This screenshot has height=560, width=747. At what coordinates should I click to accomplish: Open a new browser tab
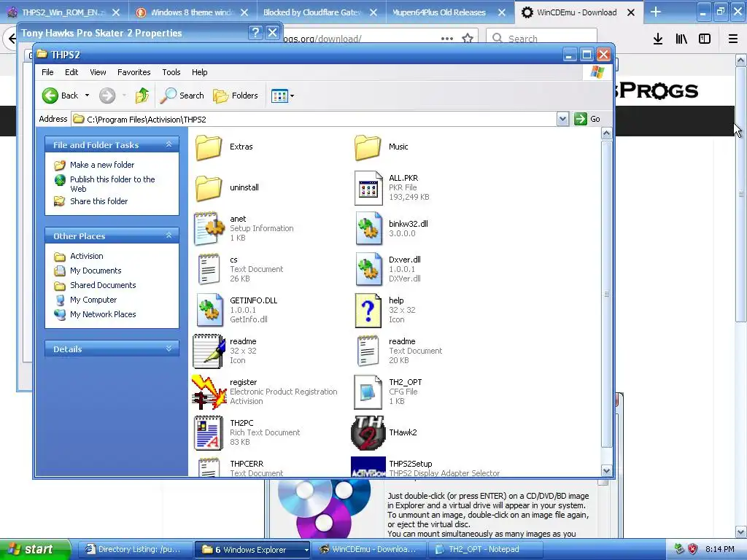pyautogui.click(x=656, y=12)
